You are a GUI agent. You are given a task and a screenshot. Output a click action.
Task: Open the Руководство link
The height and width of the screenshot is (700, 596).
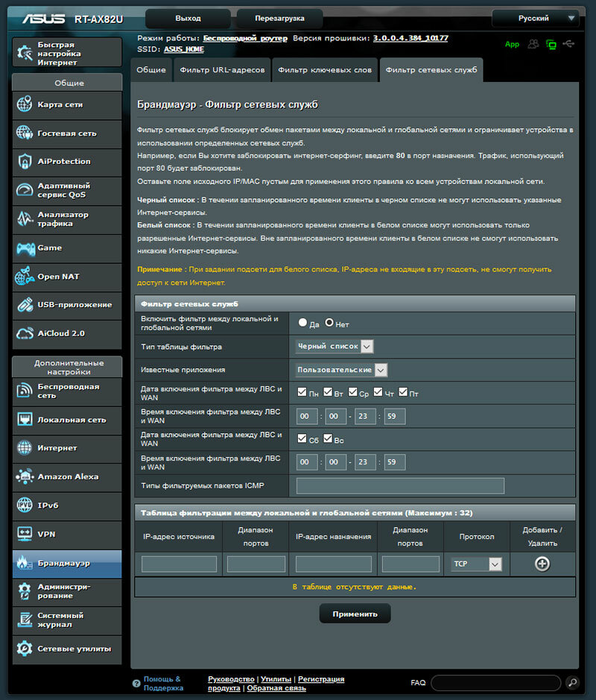click(231, 679)
